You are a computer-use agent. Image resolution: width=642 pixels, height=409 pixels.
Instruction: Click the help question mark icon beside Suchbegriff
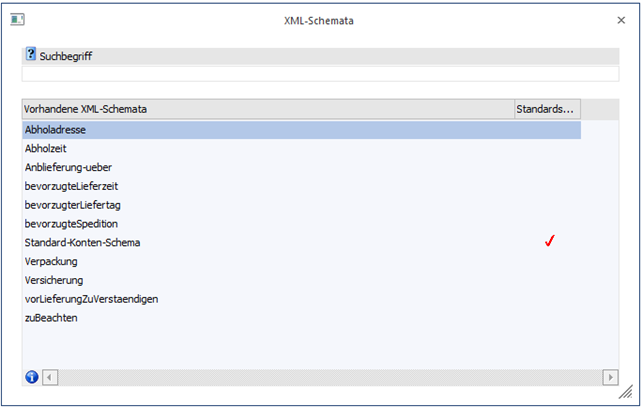tap(31, 55)
